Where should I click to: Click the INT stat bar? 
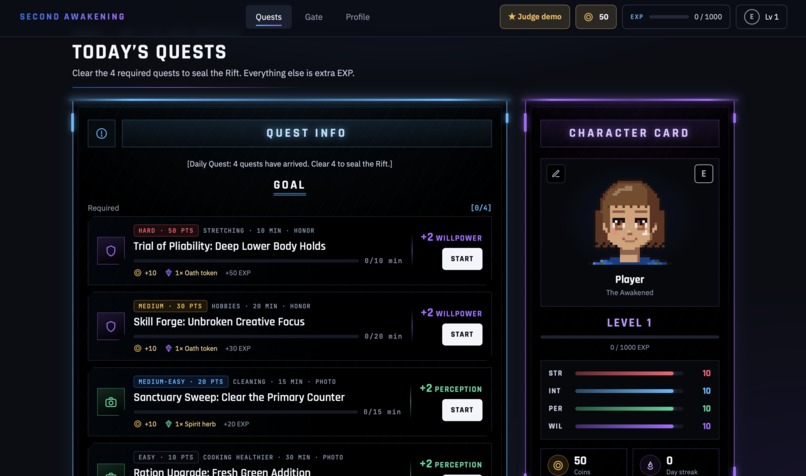pos(629,391)
